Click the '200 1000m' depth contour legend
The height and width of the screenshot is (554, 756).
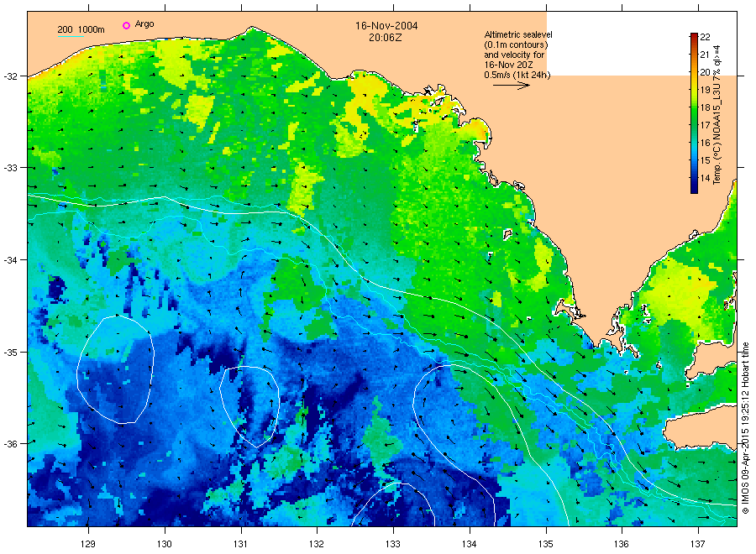[x=81, y=30]
